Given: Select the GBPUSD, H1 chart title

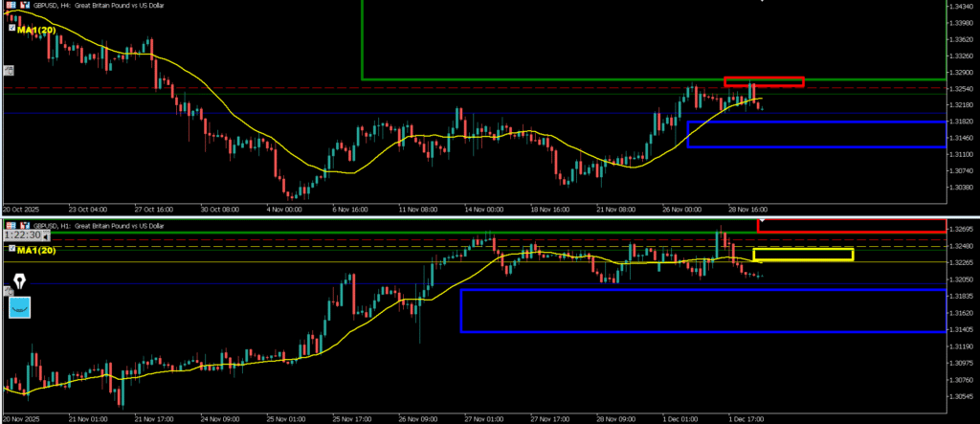Looking at the screenshot, I should [96, 224].
